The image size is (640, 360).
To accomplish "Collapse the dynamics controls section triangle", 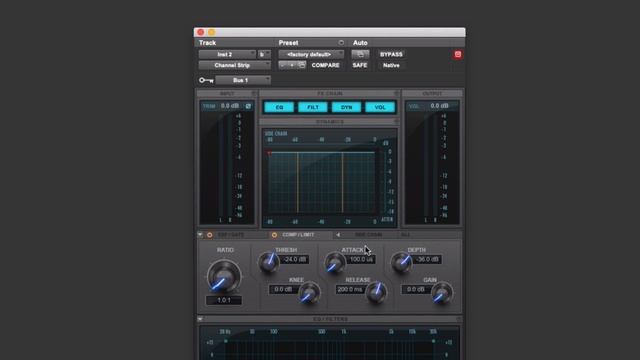I will (x=200, y=235).
